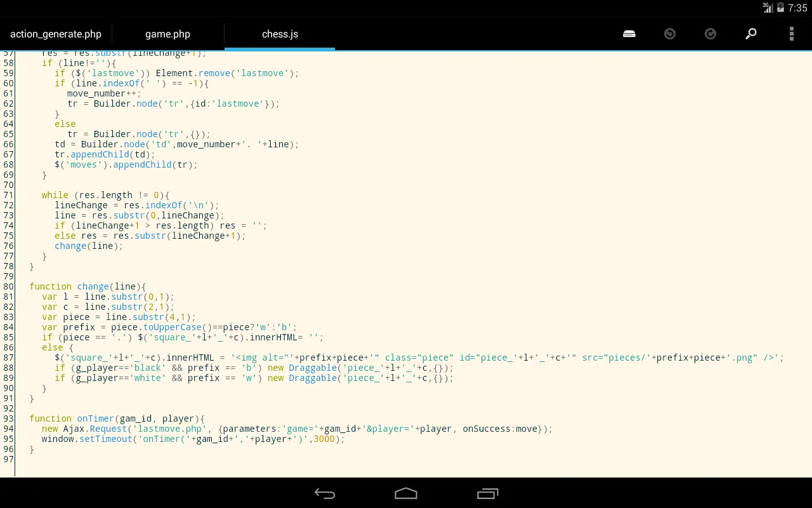
Task: Open search with the magnifier icon
Action: pyautogui.click(x=751, y=34)
